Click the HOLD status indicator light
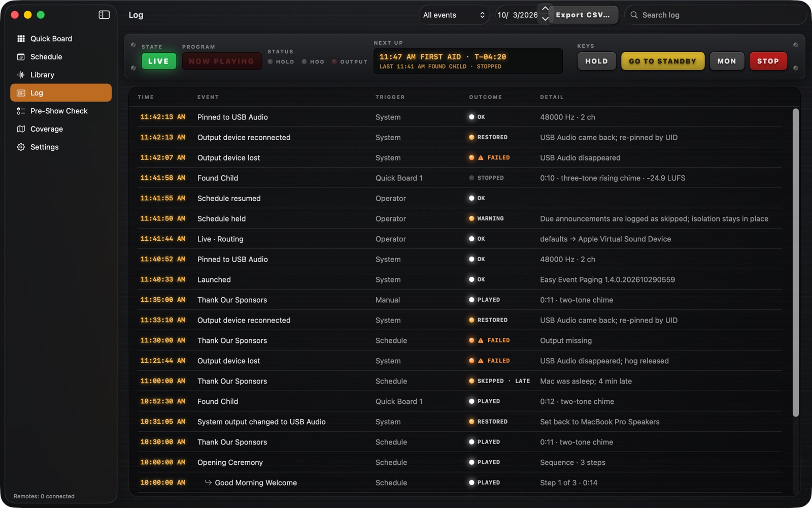Image resolution: width=812 pixels, height=508 pixels. point(270,61)
